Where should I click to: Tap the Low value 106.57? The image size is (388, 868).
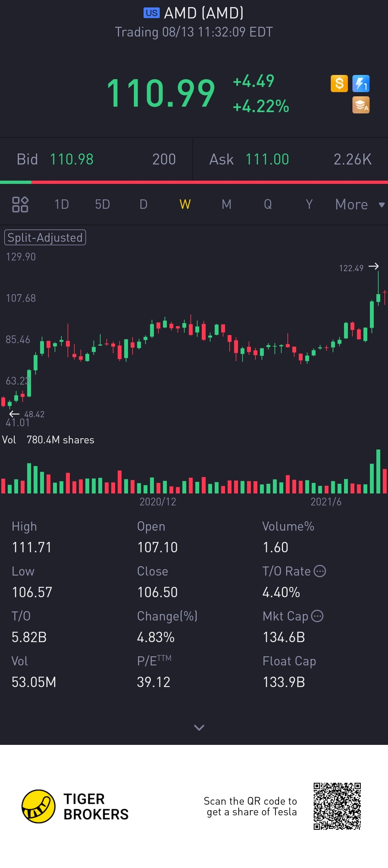[32, 592]
